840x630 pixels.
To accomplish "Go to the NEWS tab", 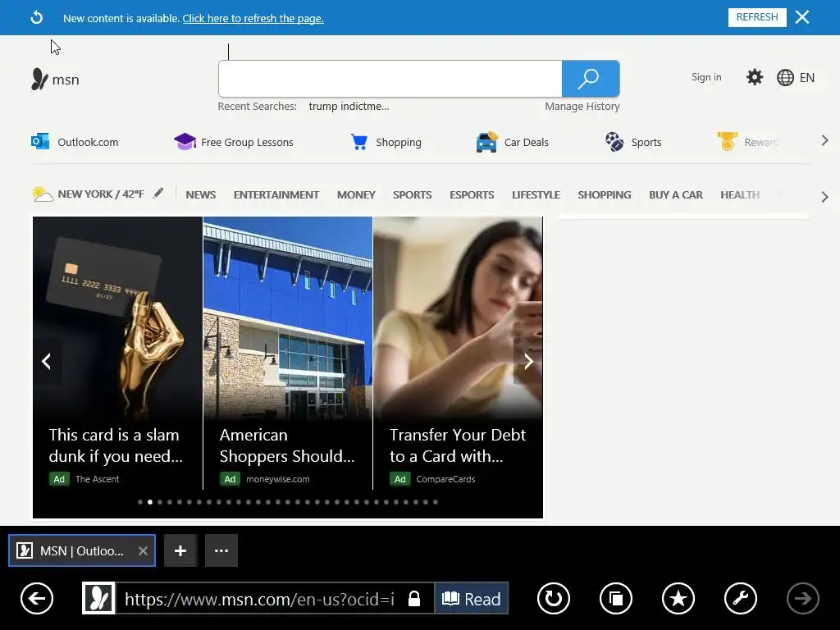I will 201,195.
